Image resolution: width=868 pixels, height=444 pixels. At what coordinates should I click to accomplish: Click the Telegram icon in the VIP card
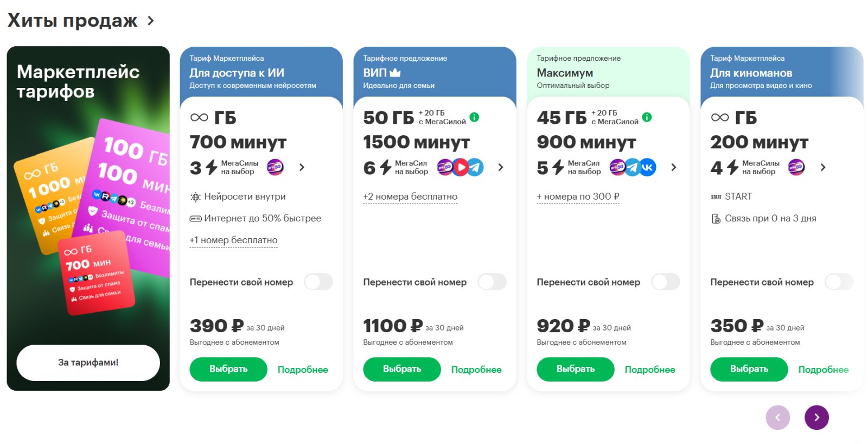click(x=475, y=167)
